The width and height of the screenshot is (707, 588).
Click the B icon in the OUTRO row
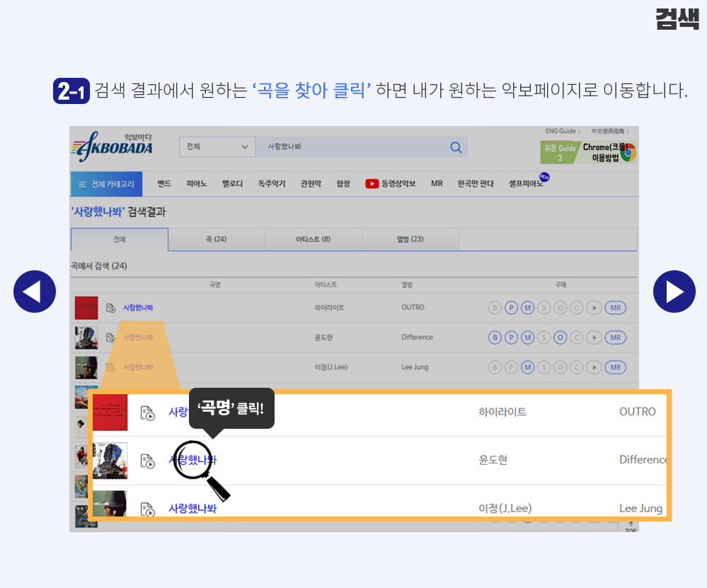tap(495, 308)
